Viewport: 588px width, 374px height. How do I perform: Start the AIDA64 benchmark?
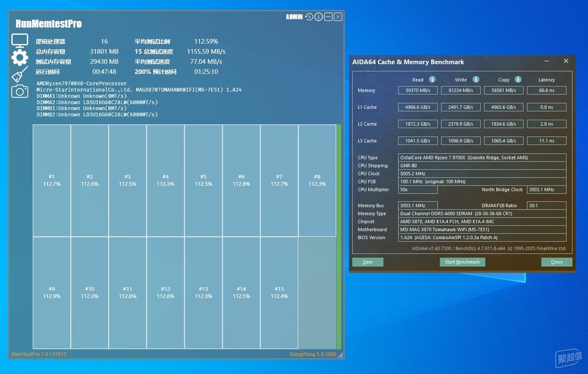click(x=462, y=262)
